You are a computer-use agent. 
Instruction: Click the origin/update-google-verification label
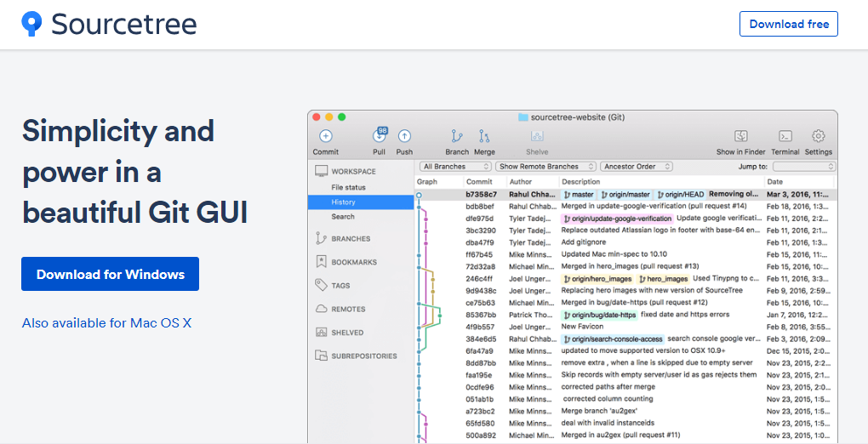point(617,219)
